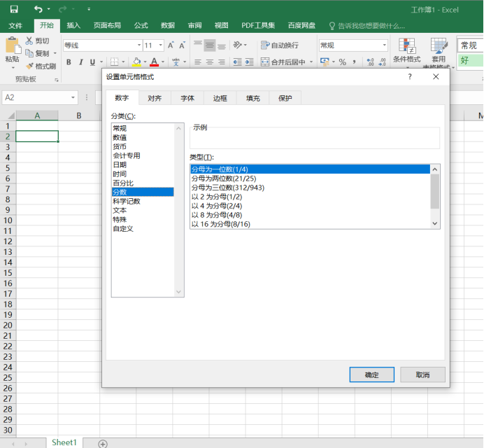Click the 自动换行 wrap text button
The image size is (484, 448).
(x=280, y=45)
